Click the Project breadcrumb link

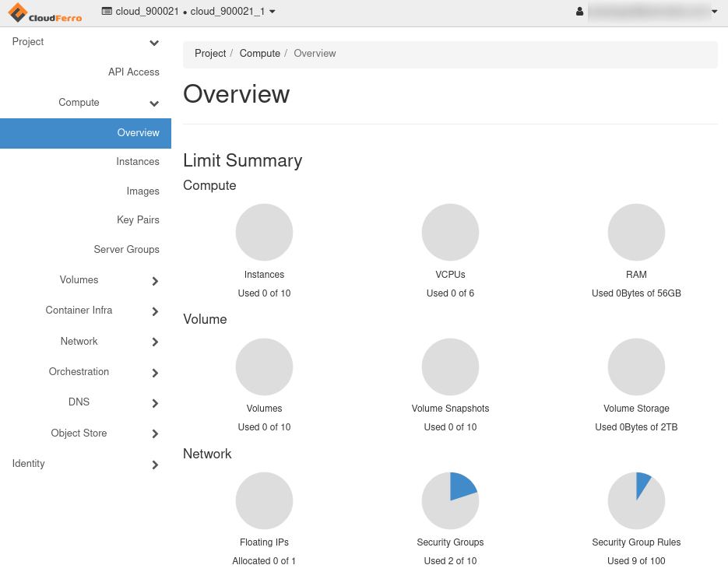pyautogui.click(x=210, y=54)
